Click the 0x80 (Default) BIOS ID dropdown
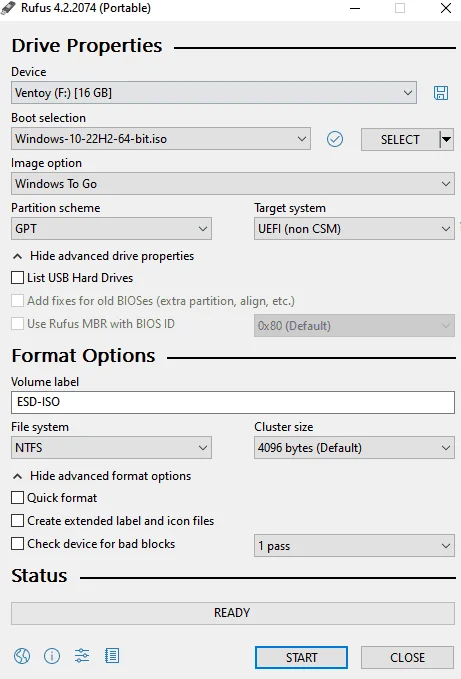The width and height of the screenshot is (461, 679). pos(354,326)
